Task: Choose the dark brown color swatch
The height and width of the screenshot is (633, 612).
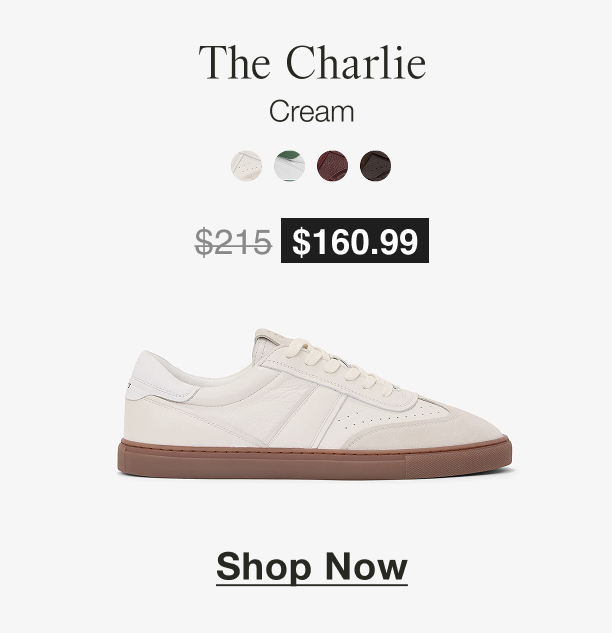Action: pos(375,166)
